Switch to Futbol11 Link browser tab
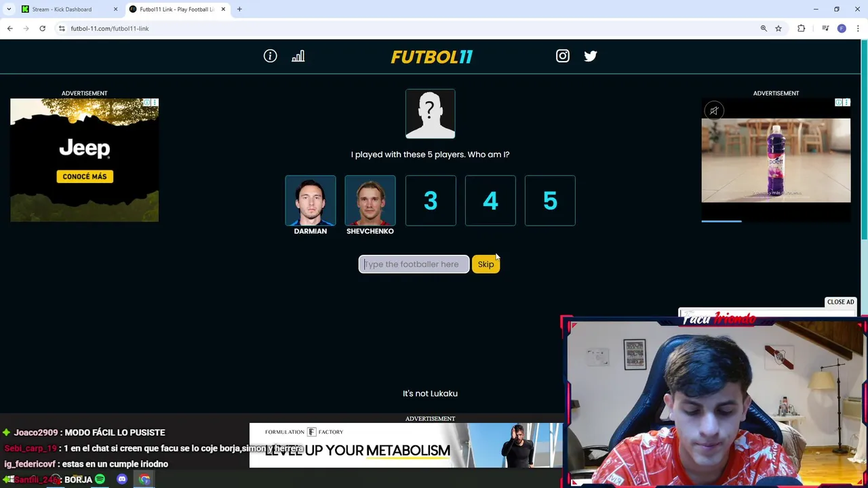The image size is (868, 488). (176, 9)
